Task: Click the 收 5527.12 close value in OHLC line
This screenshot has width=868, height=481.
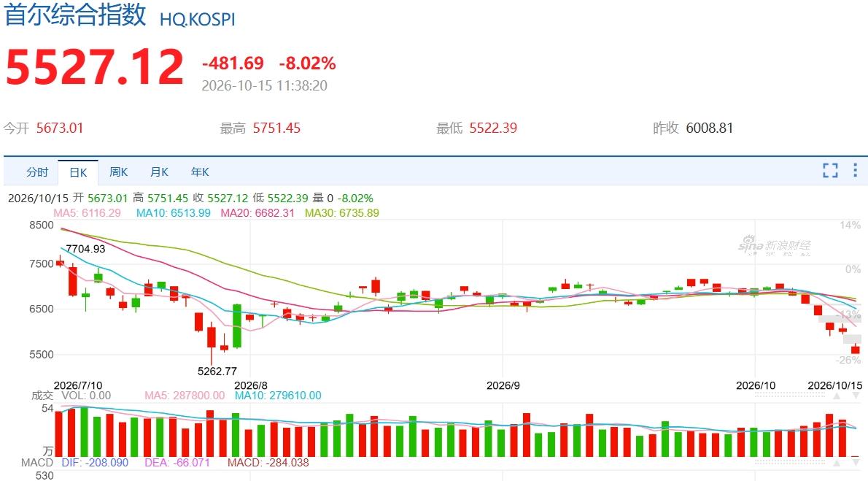Action: (x=220, y=199)
